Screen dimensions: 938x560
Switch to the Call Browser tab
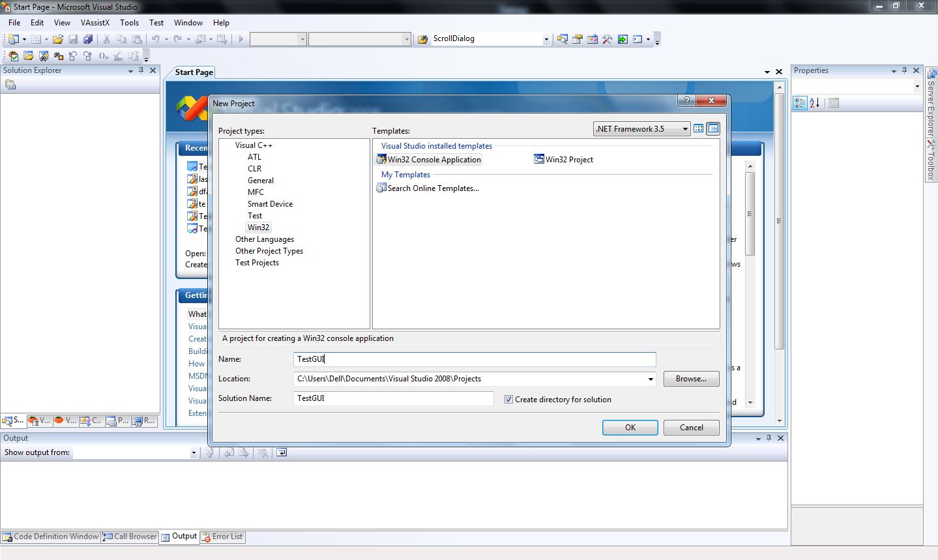(x=130, y=537)
